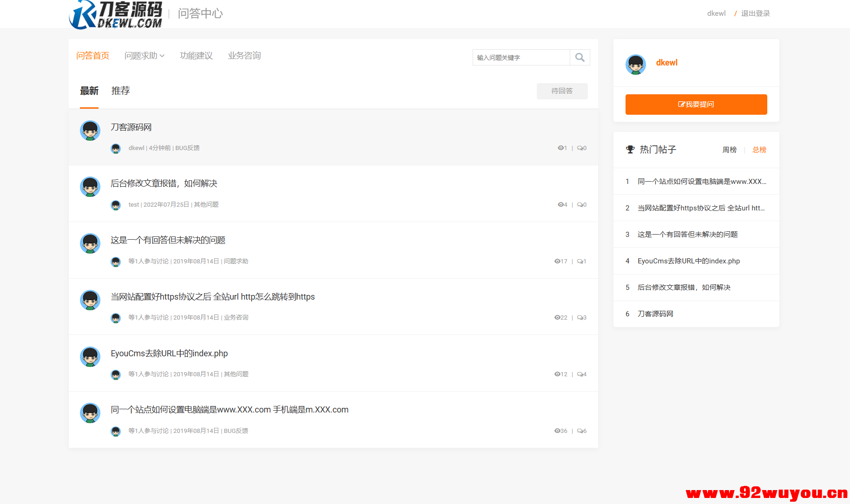This screenshot has height=504, width=850.
Task: Click the 刀客源码 site logo
Action: pos(115,14)
